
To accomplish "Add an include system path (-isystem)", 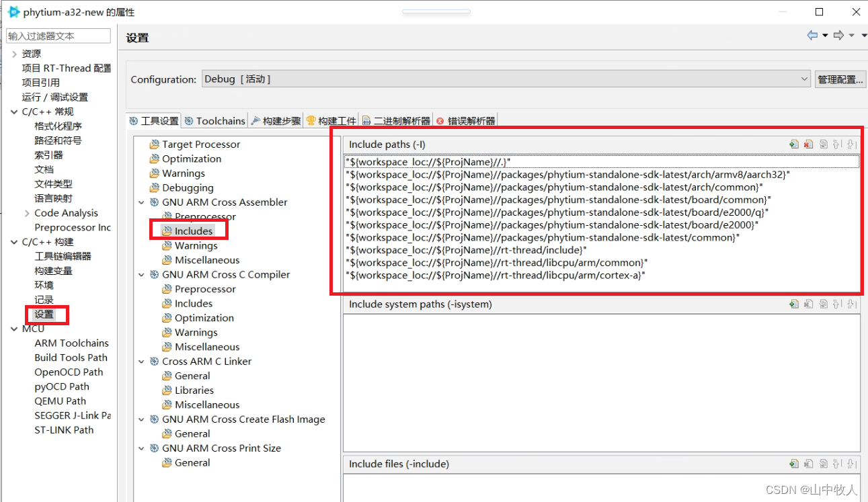I will (x=794, y=304).
